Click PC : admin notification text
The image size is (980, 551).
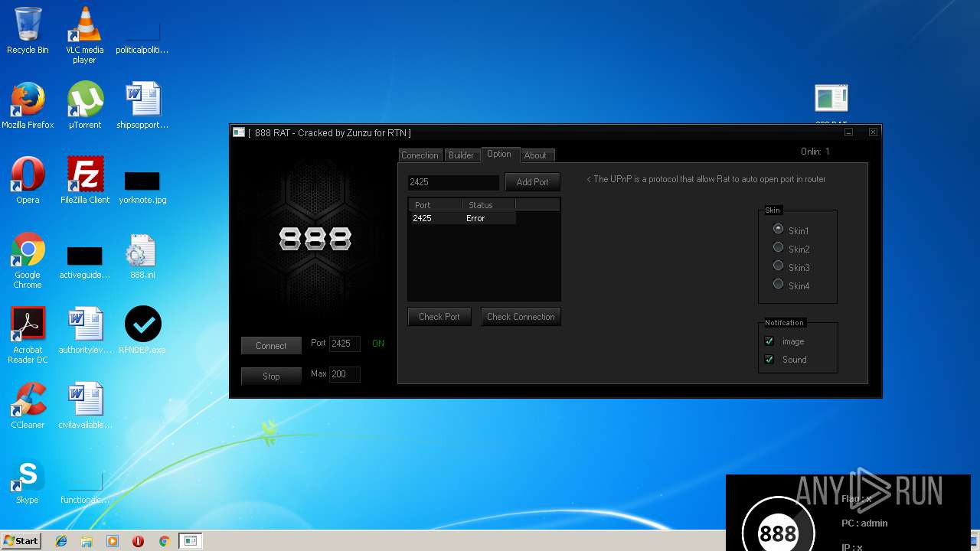[864, 523]
